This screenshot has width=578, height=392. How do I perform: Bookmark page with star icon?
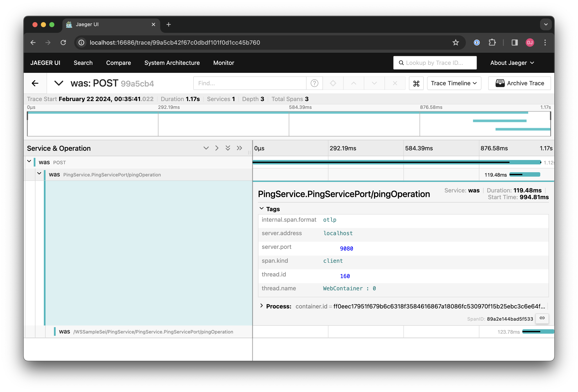click(455, 43)
